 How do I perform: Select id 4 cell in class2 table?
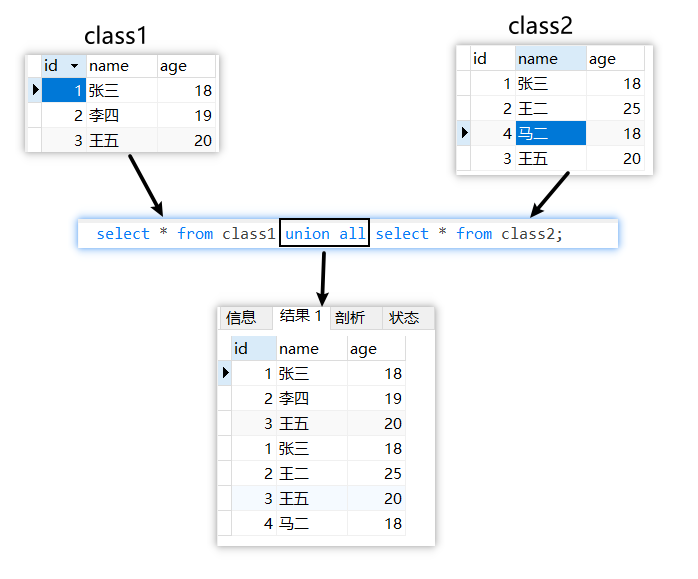pos(493,133)
